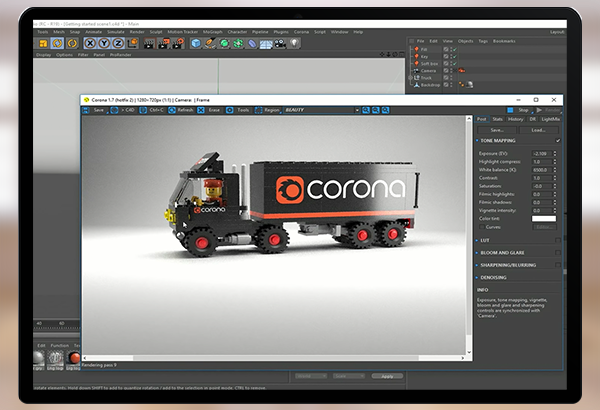Click the Region button in Corona VFB
This screenshot has height=410, width=600.
pyautogui.click(x=268, y=110)
